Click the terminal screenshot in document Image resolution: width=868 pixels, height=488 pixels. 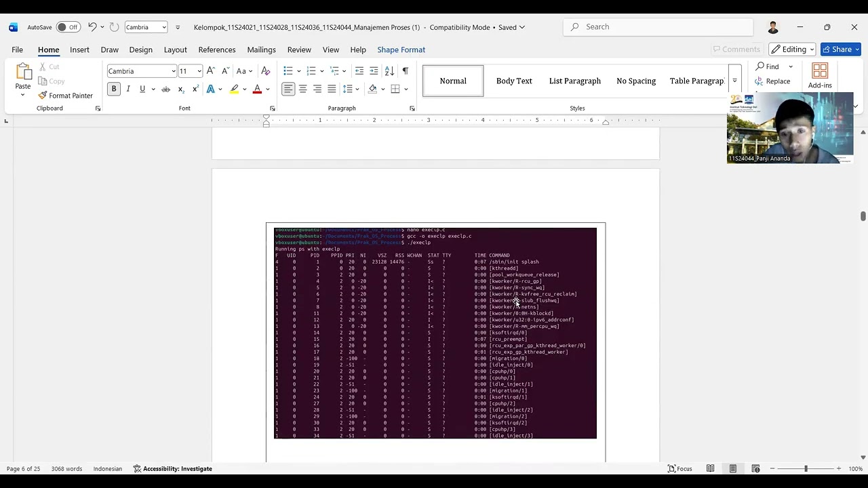pos(435,333)
